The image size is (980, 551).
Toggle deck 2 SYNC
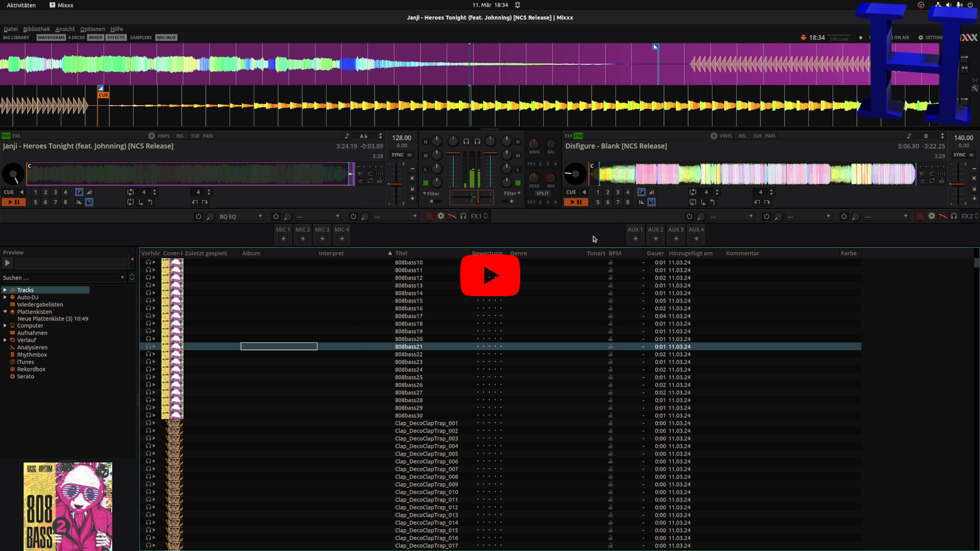[x=960, y=155]
